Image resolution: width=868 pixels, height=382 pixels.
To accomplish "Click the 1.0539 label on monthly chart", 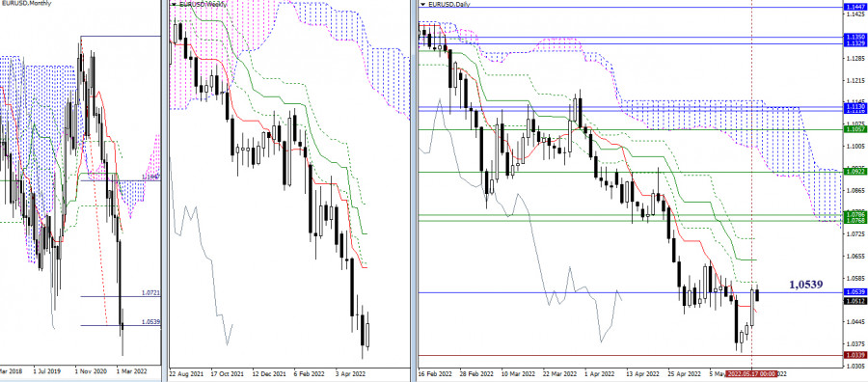I will 150,321.
